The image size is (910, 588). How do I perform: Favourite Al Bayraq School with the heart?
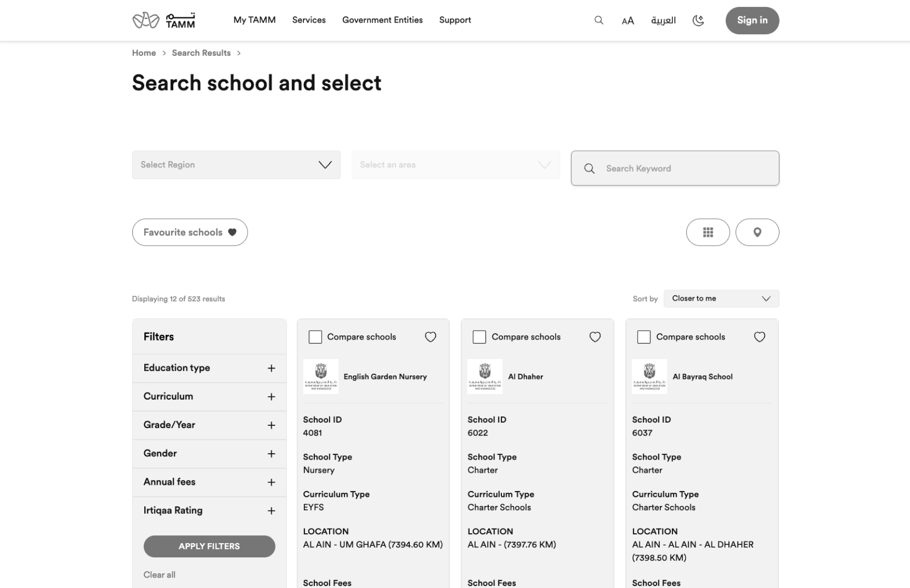coord(759,337)
